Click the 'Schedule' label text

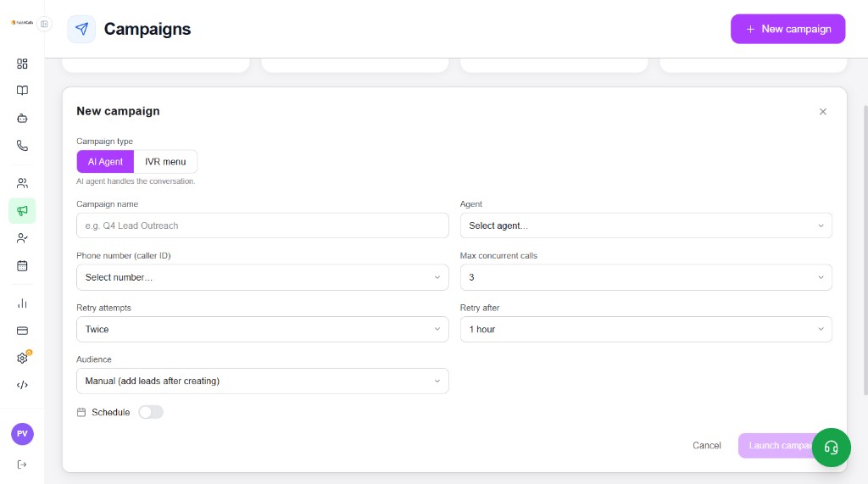coord(111,412)
